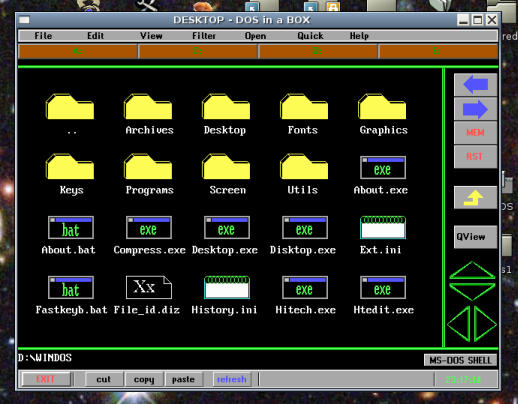Viewport: 518px width, 404px height.
Task: Open the File menu
Action: point(43,36)
